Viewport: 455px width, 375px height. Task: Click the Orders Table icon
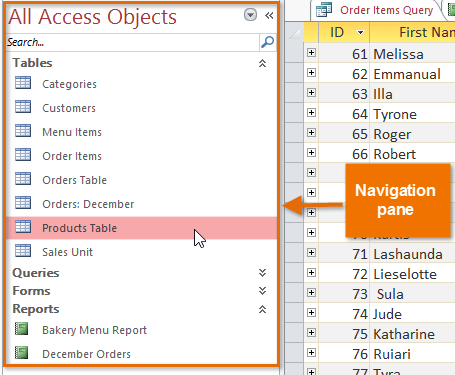coord(23,179)
